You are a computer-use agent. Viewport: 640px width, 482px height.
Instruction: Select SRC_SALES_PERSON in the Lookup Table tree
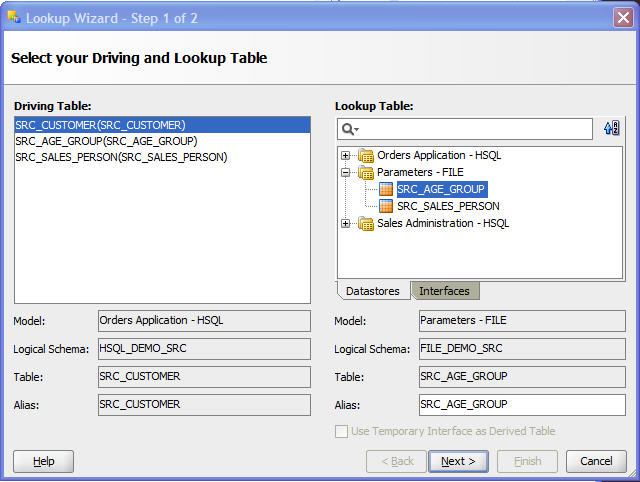click(448, 206)
